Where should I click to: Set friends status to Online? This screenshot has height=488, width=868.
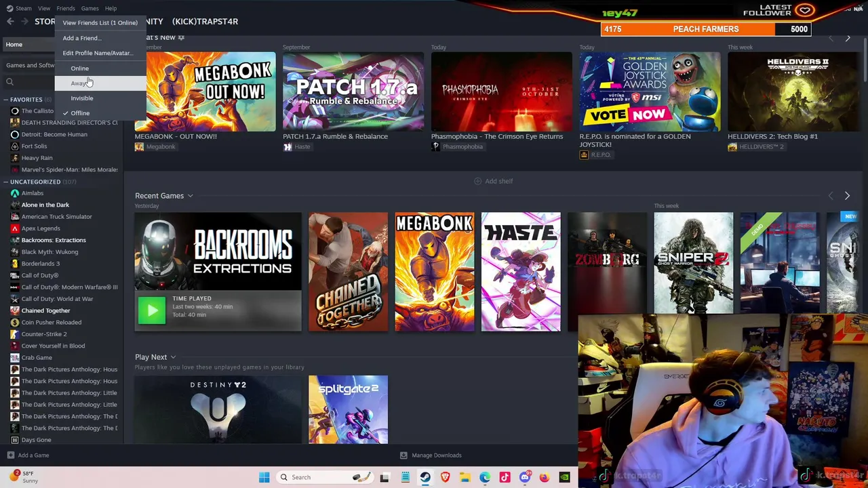point(100,68)
